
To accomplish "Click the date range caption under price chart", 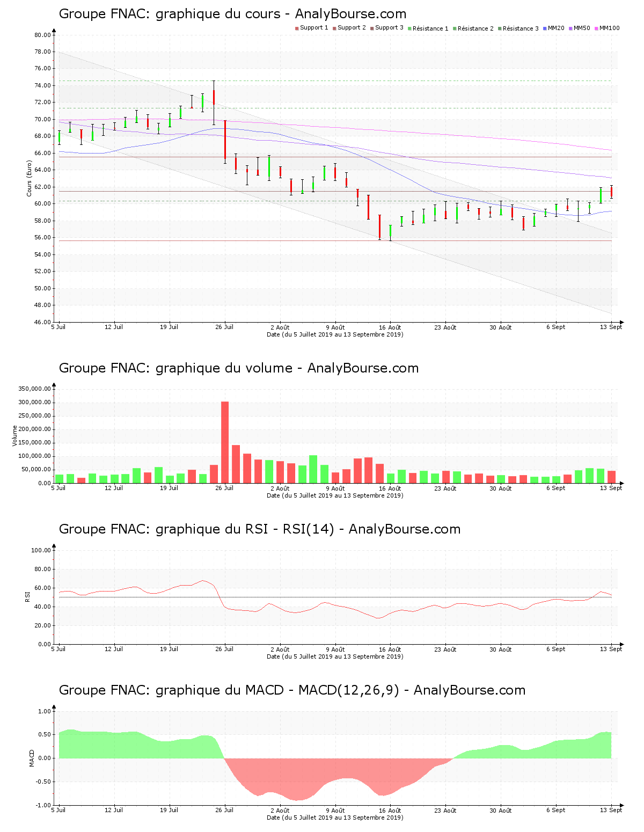I will [x=335, y=334].
